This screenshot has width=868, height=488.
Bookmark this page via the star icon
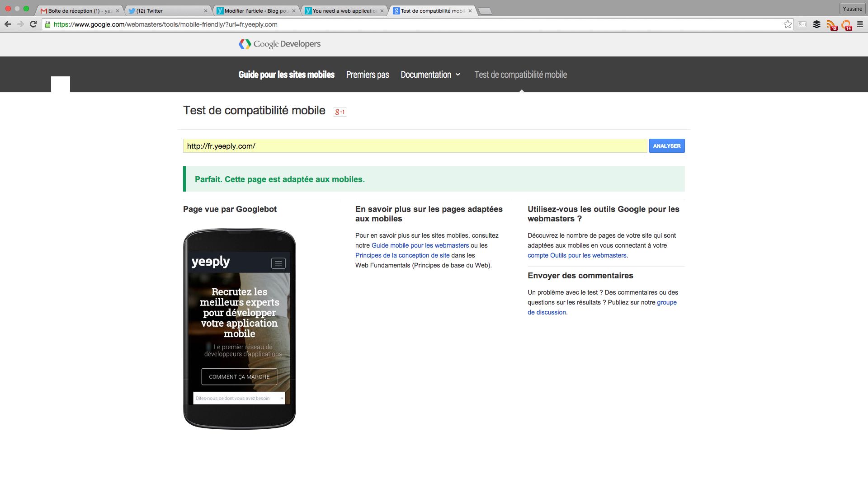coord(788,25)
